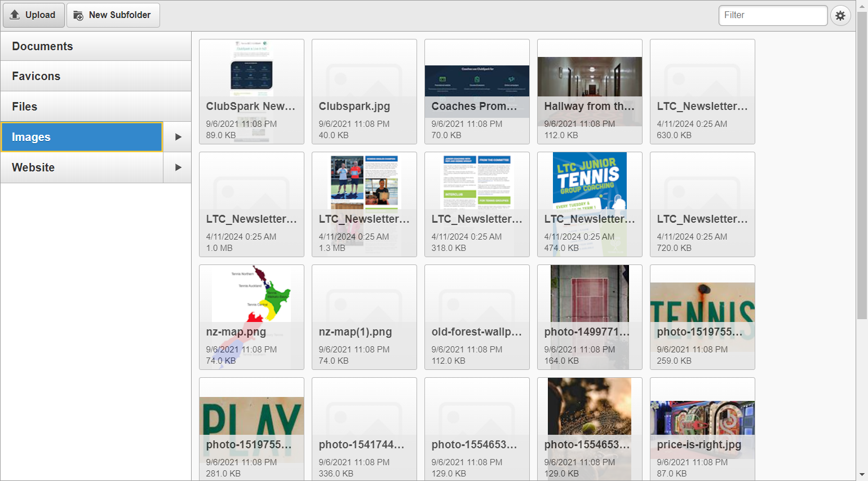868x481 pixels.
Task: Create a New Subfolder
Action: pyautogui.click(x=113, y=15)
